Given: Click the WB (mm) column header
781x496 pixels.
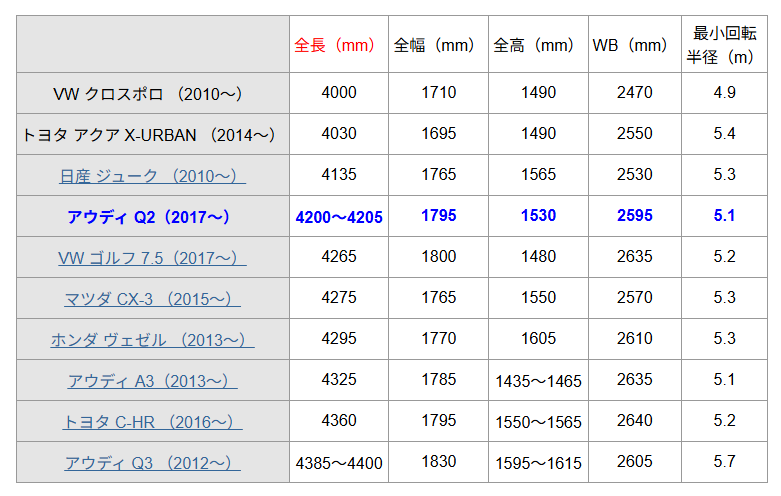Looking at the screenshot, I should click(630, 45).
